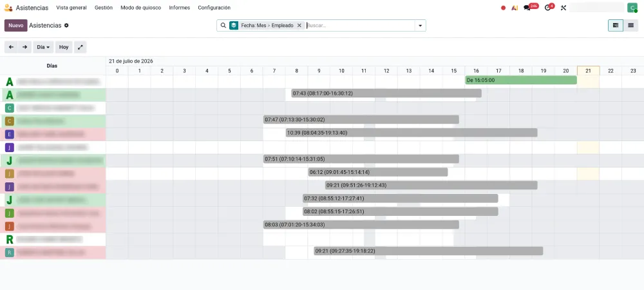Click the Asistencias app name in navbar
This screenshot has height=290, width=644.
pos(32,8)
